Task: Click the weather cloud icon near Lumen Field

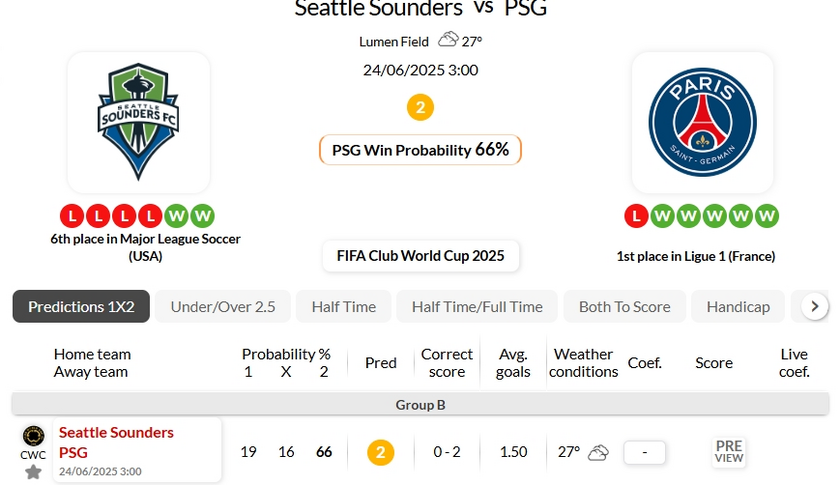Action: (448, 40)
